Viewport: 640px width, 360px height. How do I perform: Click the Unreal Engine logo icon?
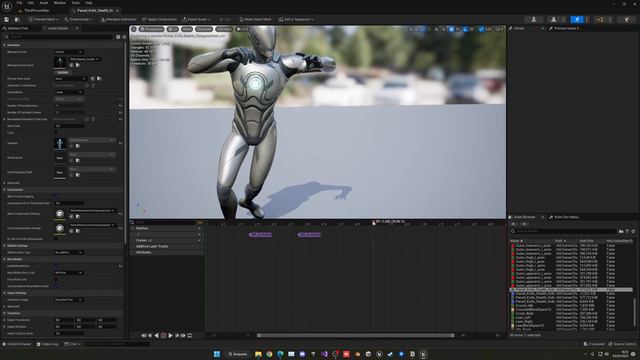(7, 6)
